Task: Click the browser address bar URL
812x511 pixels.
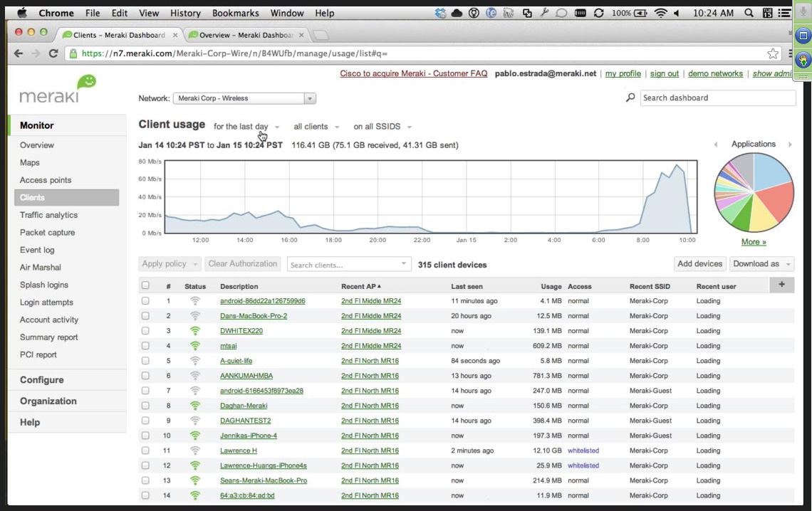Action: pyautogui.click(x=234, y=53)
